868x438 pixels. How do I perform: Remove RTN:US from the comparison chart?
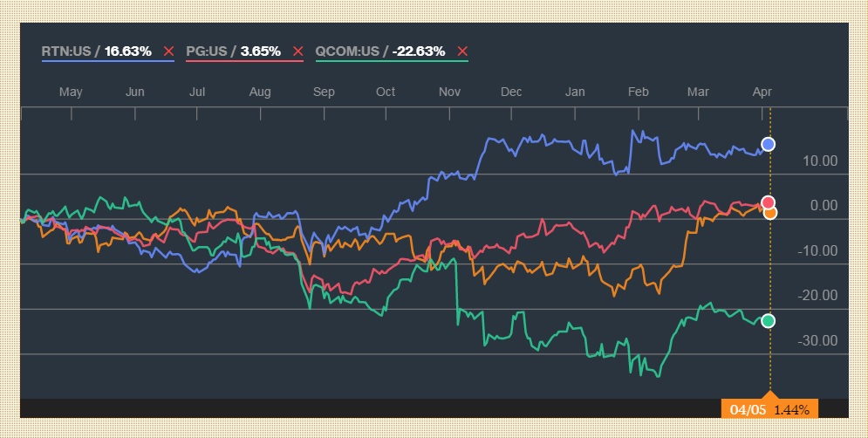pos(168,51)
